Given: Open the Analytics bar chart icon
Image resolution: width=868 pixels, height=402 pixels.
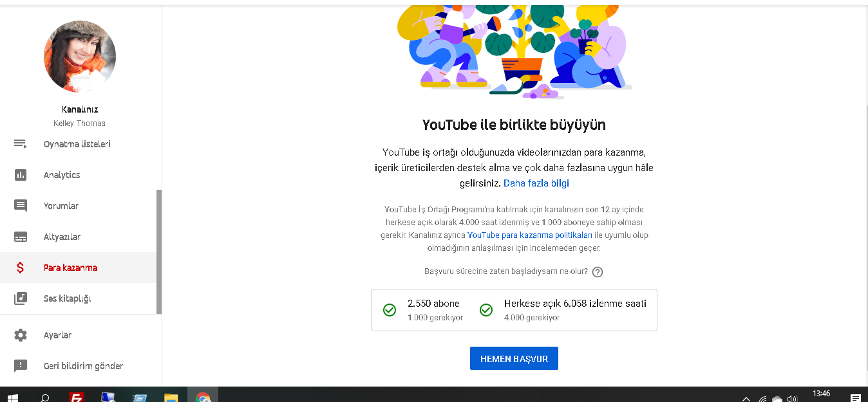Looking at the screenshot, I should pyautogui.click(x=21, y=175).
